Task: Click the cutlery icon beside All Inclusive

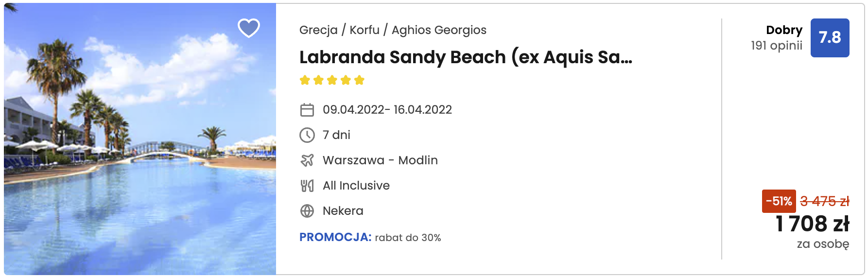Action: [x=307, y=186]
